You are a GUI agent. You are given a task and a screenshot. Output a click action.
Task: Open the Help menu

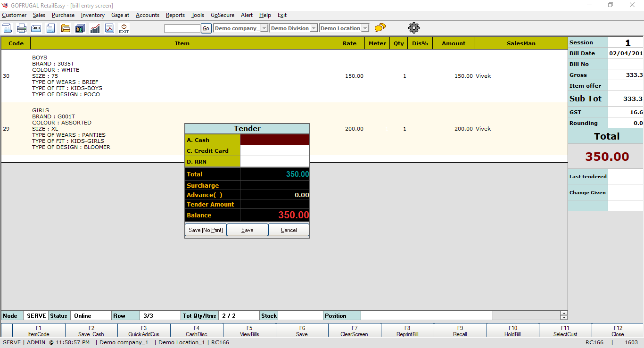click(265, 15)
